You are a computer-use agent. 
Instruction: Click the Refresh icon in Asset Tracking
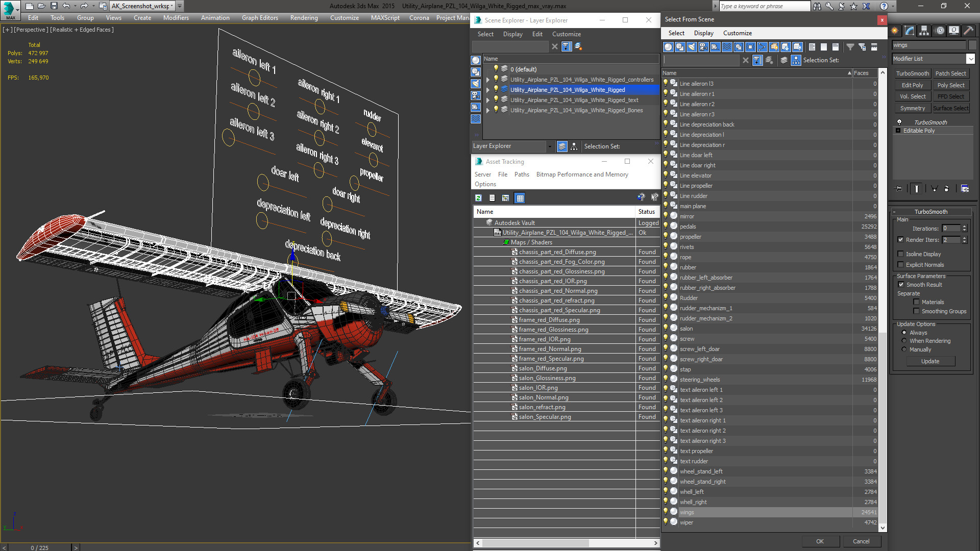(x=478, y=198)
